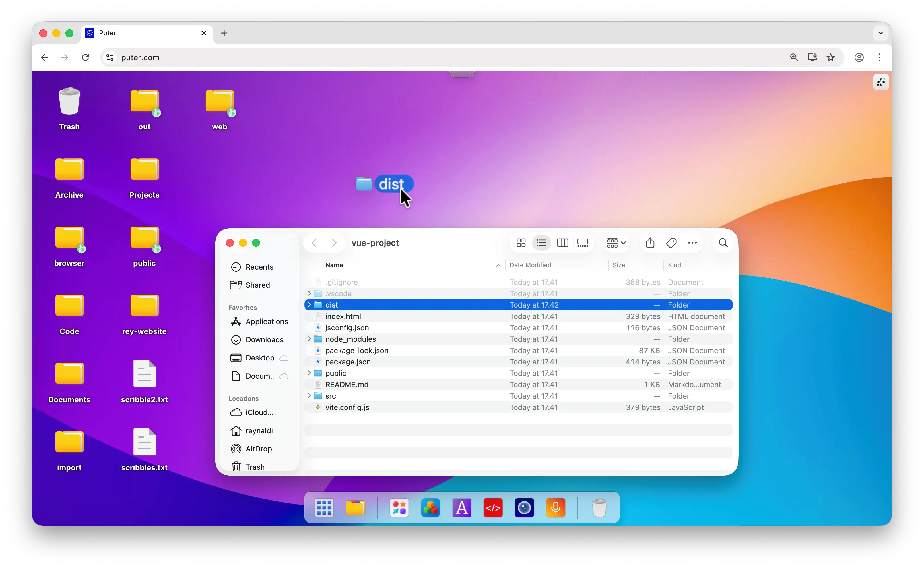The width and height of the screenshot is (924, 568).
Task: Open Downloads from the sidebar
Action: [x=264, y=340]
